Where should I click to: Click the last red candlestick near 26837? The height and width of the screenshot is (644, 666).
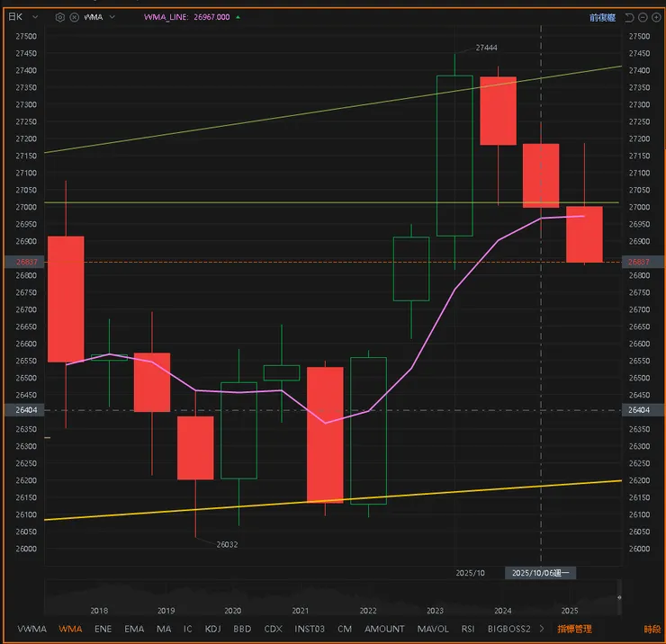(x=584, y=235)
